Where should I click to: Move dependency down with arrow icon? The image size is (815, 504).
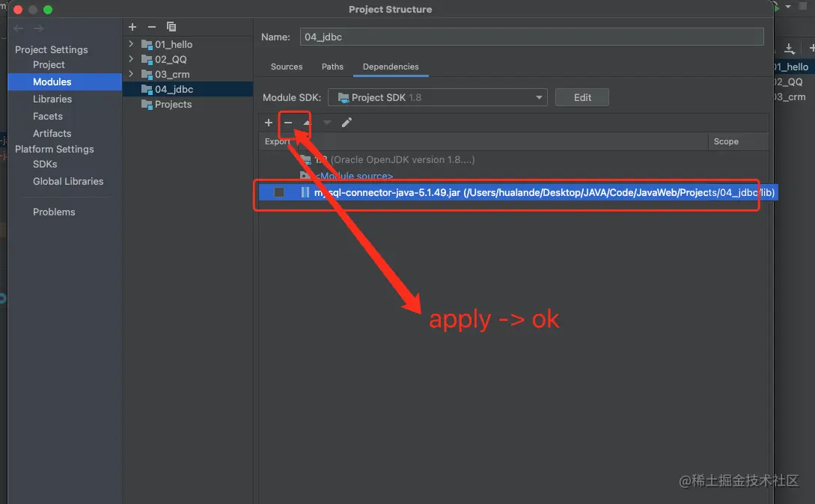[327, 123]
